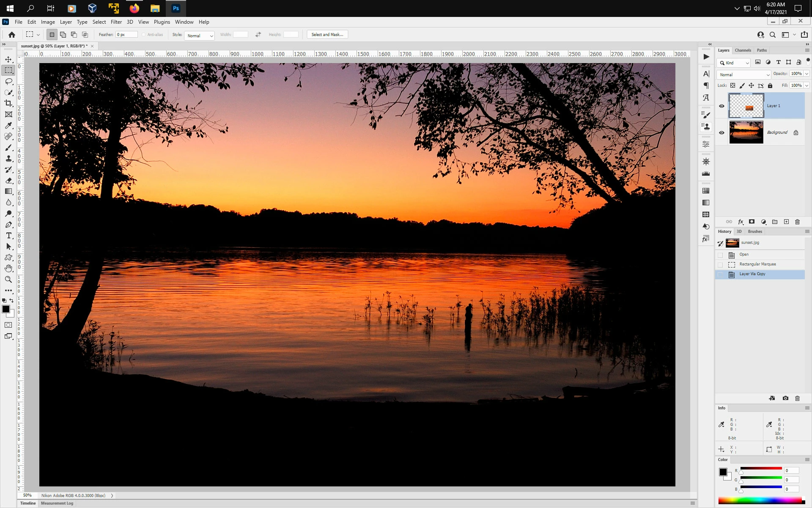The height and width of the screenshot is (508, 812).
Task: Select the Zoom tool in toolbar
Action: click(x=8, y=279)
